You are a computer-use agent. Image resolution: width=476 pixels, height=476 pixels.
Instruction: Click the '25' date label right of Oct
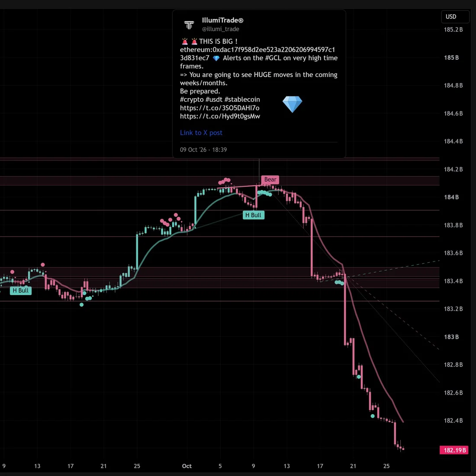pyautogui.click(x=386, y=466)
